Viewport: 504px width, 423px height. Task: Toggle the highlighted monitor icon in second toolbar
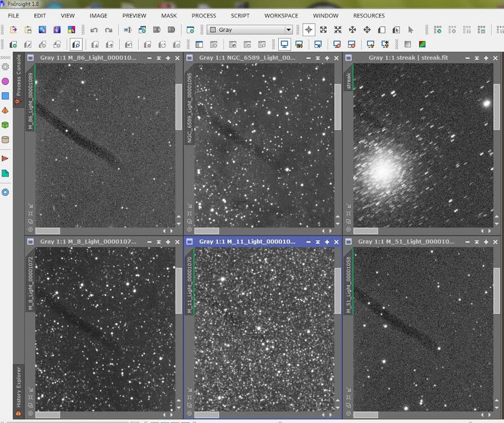click(284, 44)
